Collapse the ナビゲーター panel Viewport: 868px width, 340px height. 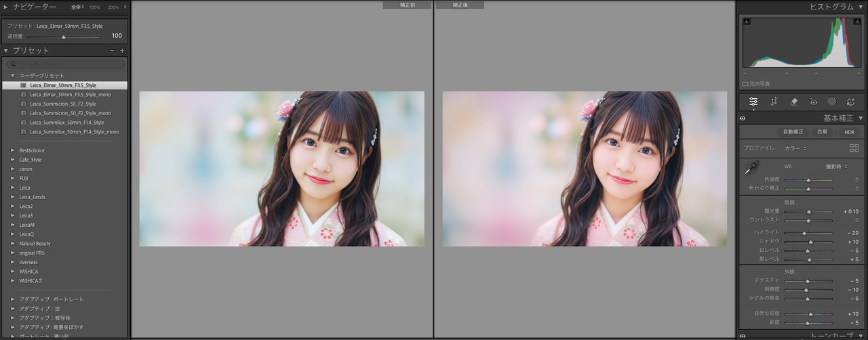click(6, 7)
